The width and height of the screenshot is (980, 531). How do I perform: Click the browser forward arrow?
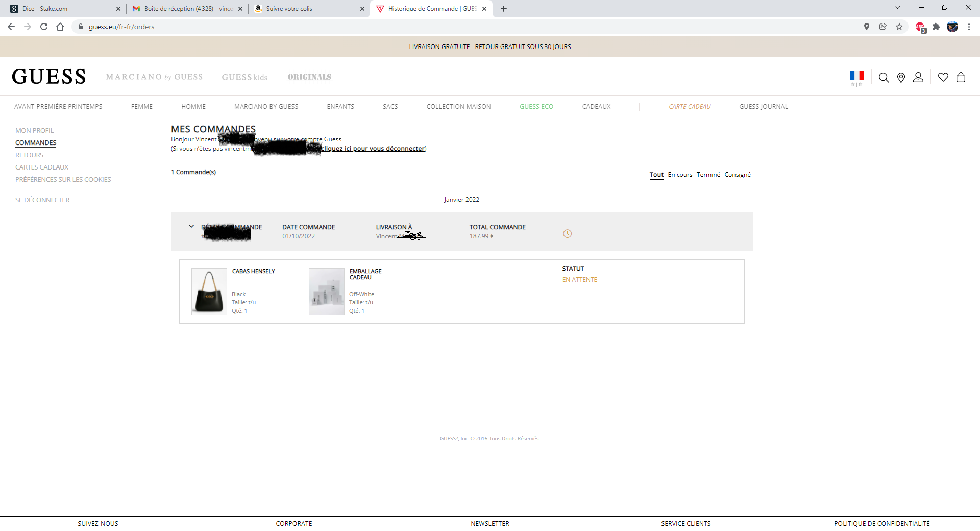28,27
